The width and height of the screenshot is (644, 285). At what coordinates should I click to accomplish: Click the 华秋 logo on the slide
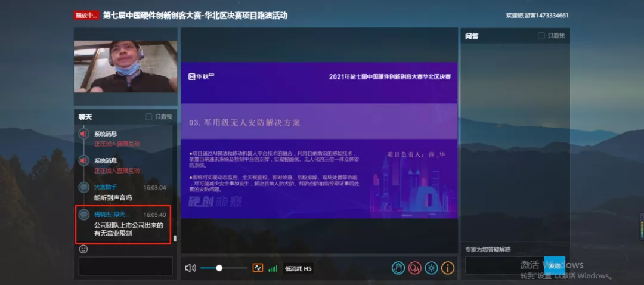pos(202,76)
